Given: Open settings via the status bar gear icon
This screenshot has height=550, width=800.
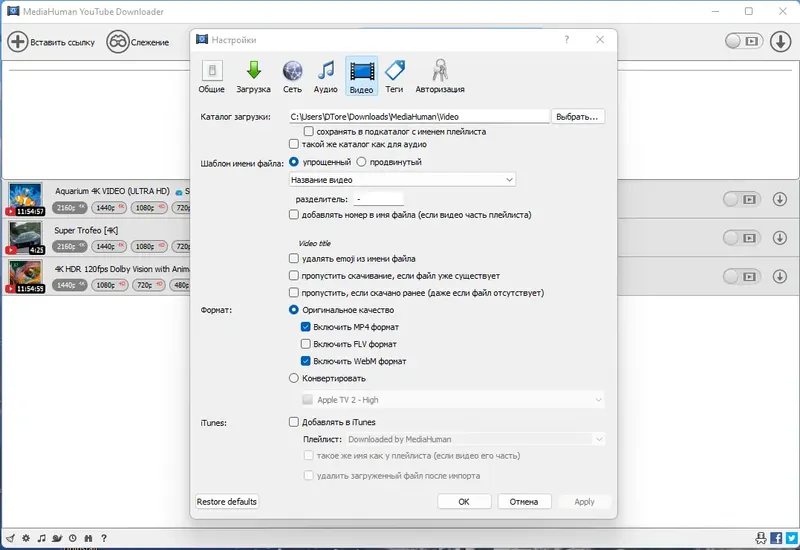Looking at the screenshot, I should 26,538.
